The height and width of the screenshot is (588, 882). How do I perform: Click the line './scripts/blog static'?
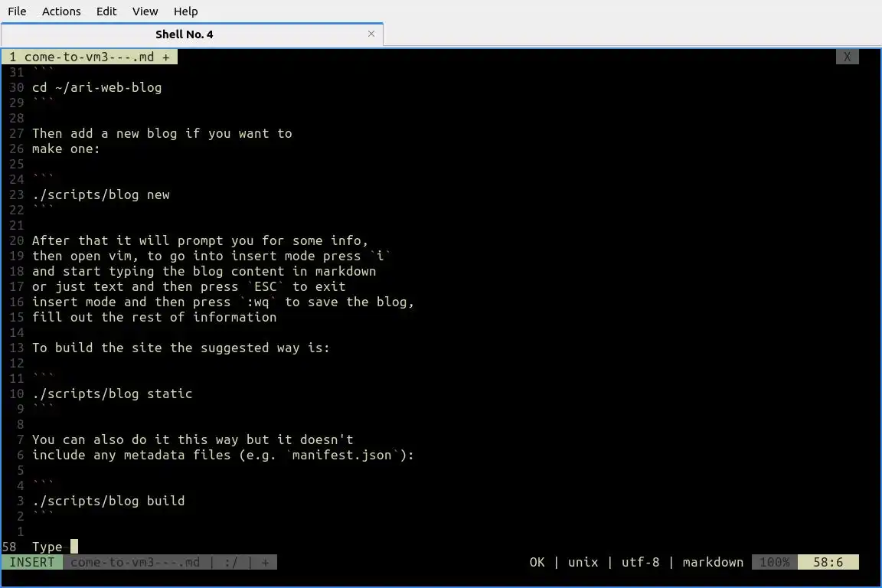coord(112,394)
